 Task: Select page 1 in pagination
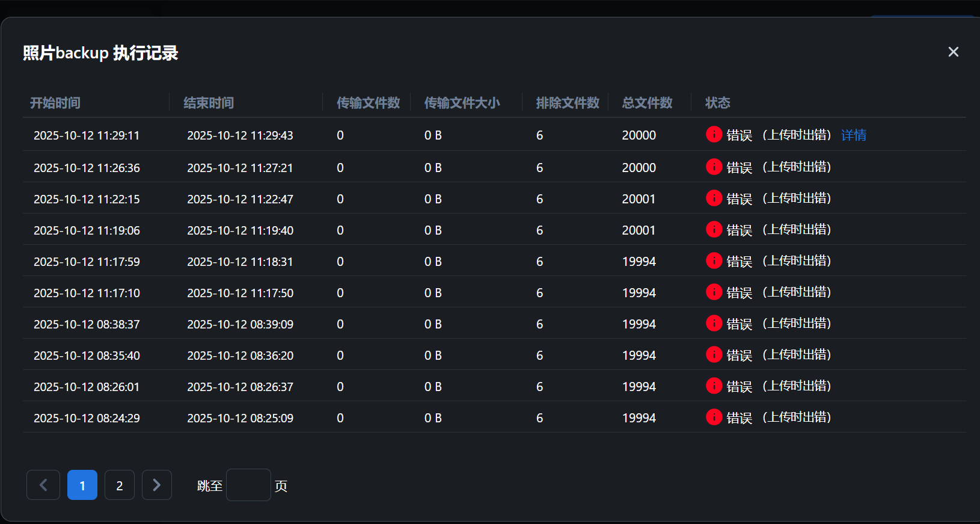[82, 485]
